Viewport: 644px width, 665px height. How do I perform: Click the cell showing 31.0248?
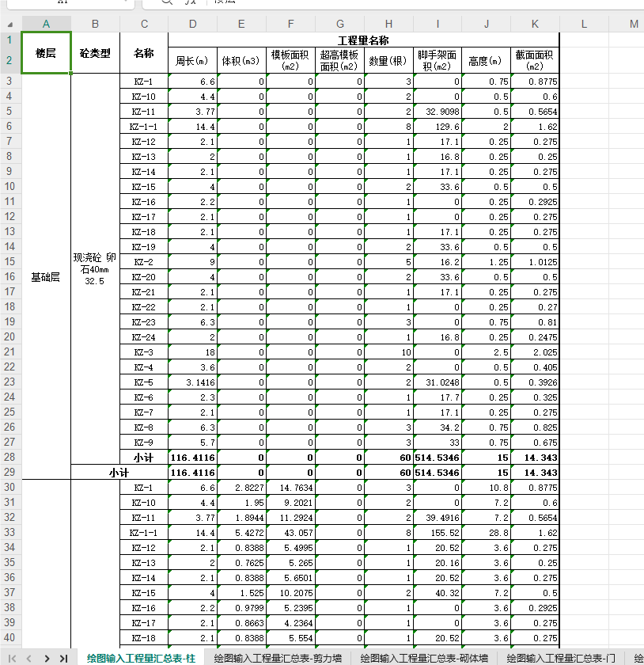[437, 382]
